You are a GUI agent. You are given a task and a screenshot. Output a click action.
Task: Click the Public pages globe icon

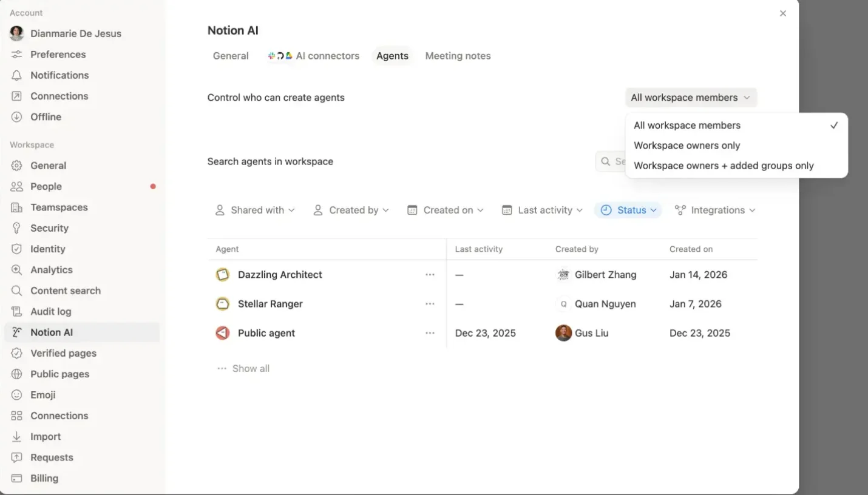(17, 374)
